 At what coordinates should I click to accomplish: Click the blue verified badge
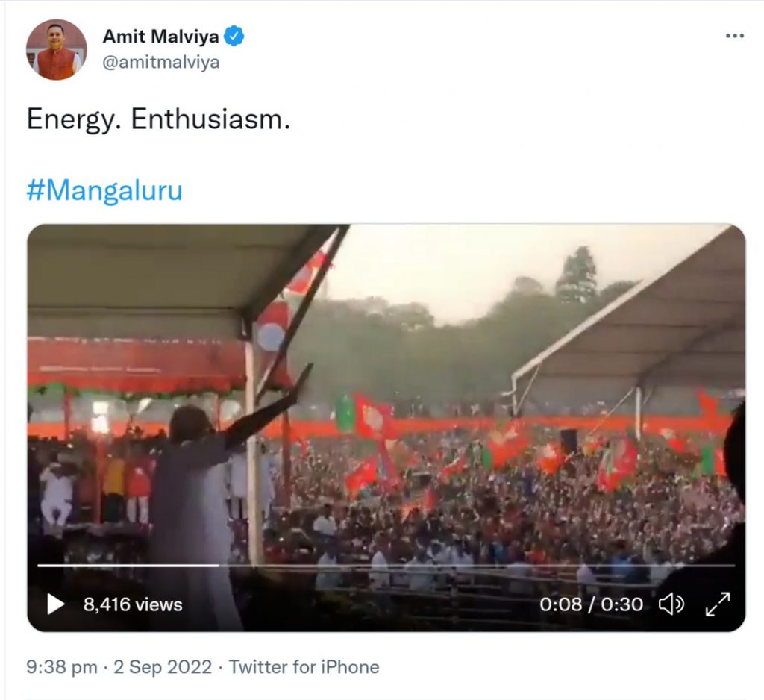point(235,36)
